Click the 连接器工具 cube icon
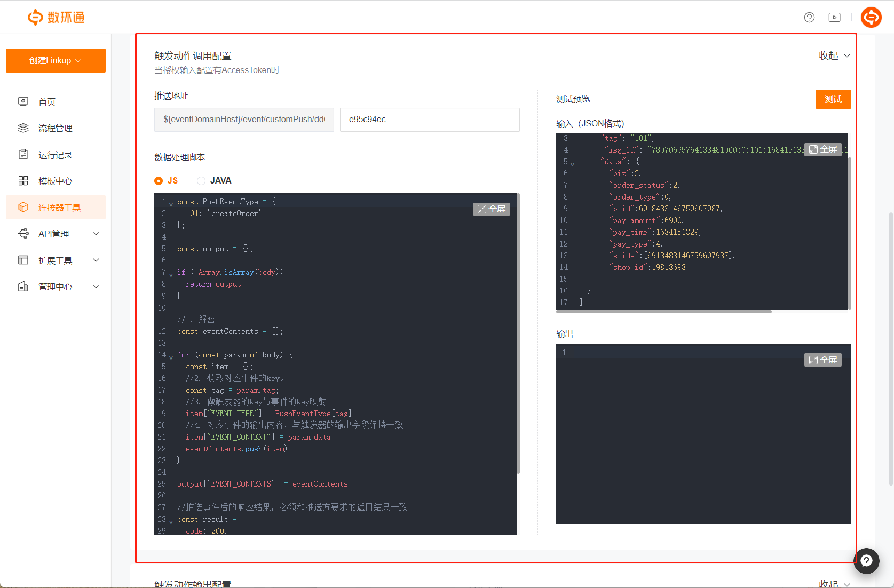This screenshot has width=894, height=588. click(23, 208)
